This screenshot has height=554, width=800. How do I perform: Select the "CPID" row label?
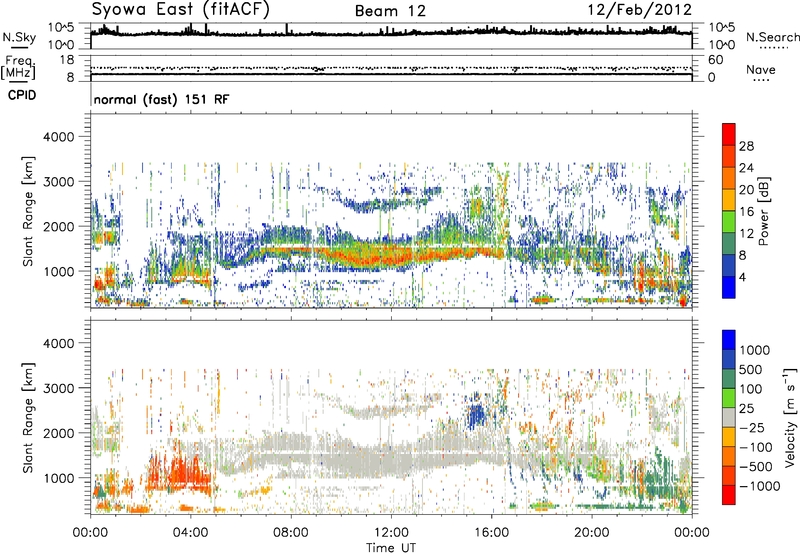click(22, 95)
